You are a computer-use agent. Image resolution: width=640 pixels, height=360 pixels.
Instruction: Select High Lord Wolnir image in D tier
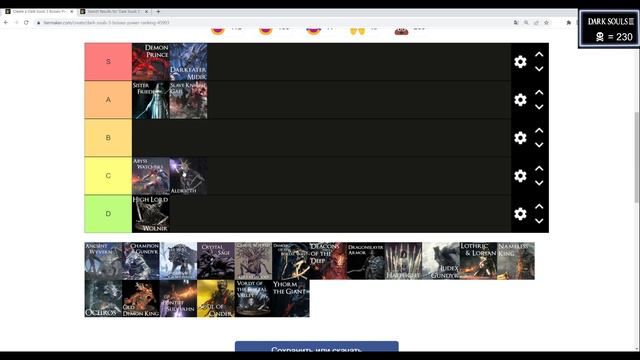click(151, 213)
